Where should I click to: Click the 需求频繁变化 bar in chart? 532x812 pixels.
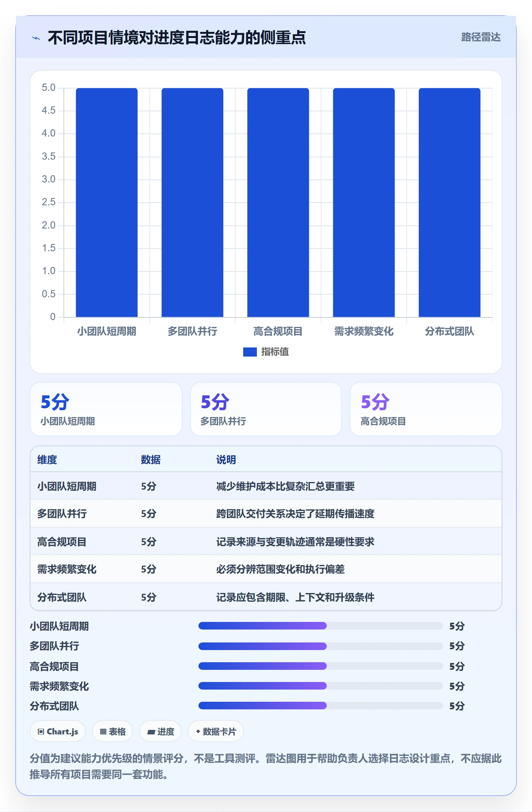point(364,203)
